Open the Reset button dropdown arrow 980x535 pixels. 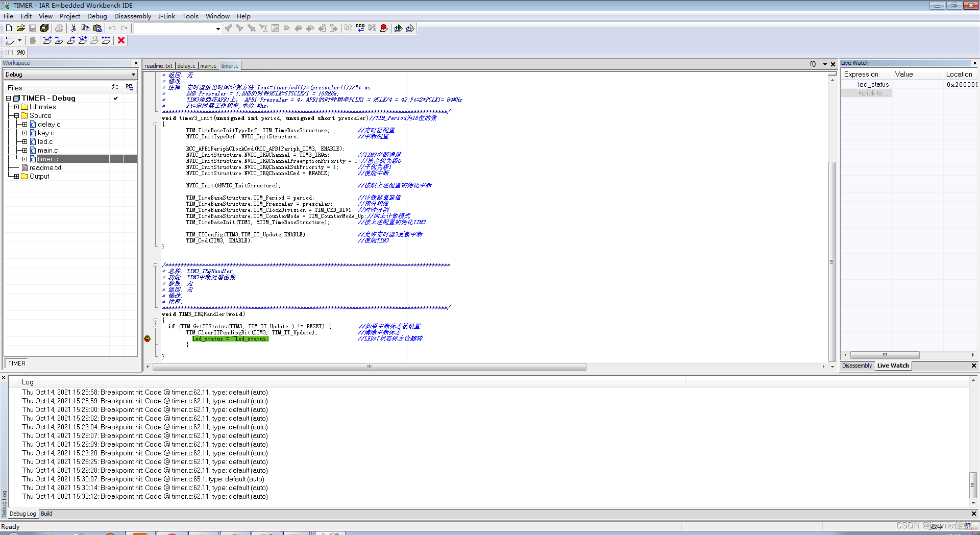tap(19, 40)
